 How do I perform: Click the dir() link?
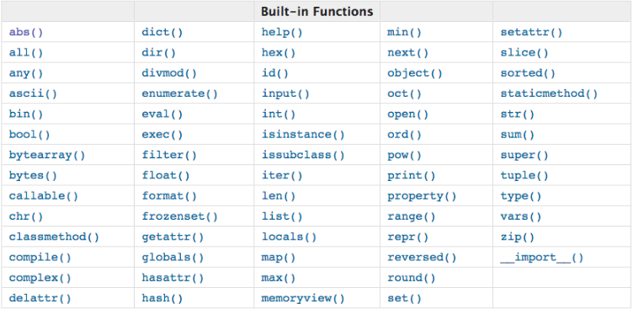[158, 52]
